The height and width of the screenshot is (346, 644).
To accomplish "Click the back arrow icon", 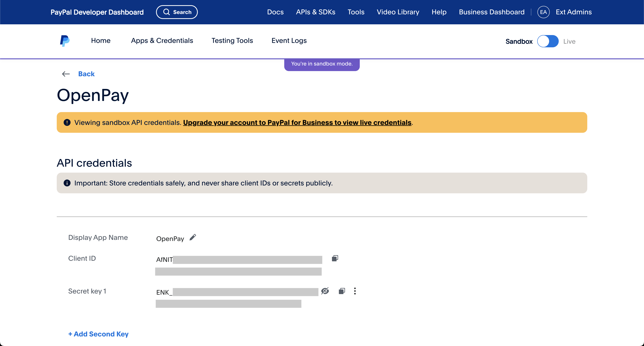I will [x=66, y=74].
